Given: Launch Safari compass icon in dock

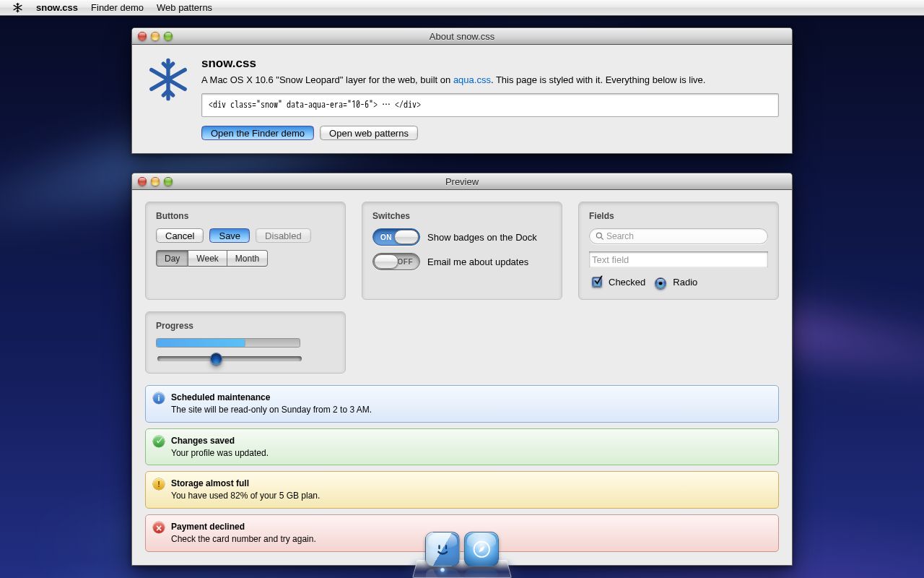Looking at the screenshot, I should point(481,549).
